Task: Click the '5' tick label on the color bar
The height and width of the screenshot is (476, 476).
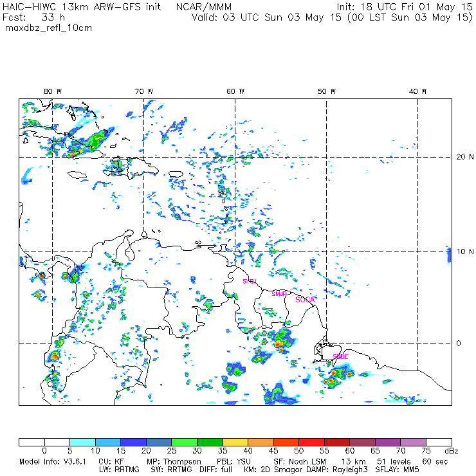Action: (x=70, y=451)
